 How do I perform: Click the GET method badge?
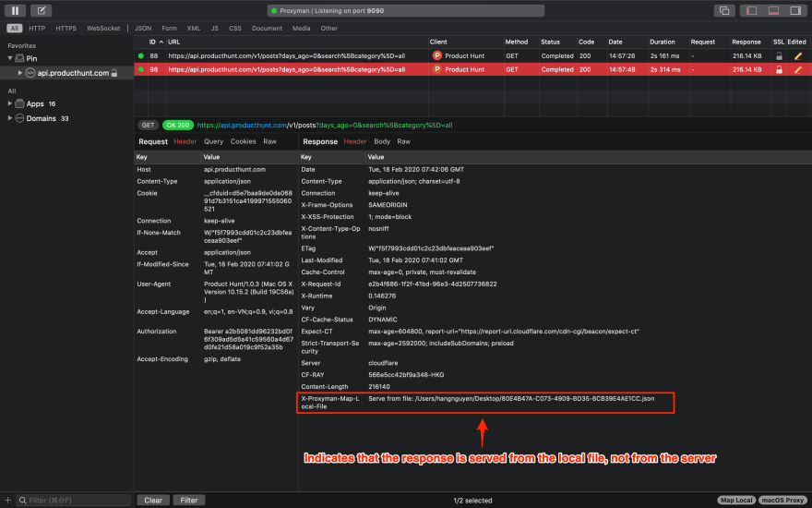(149, 125)
